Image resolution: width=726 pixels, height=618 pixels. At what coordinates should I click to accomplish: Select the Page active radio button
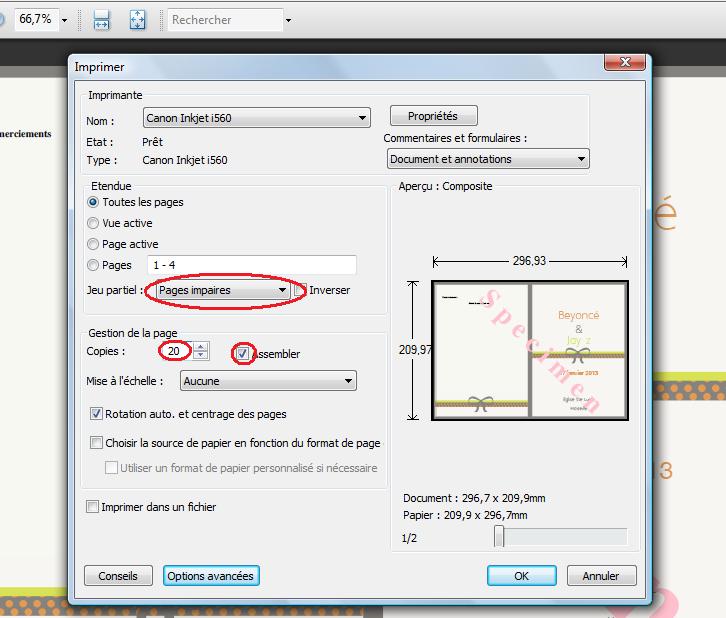coord(94,244)
